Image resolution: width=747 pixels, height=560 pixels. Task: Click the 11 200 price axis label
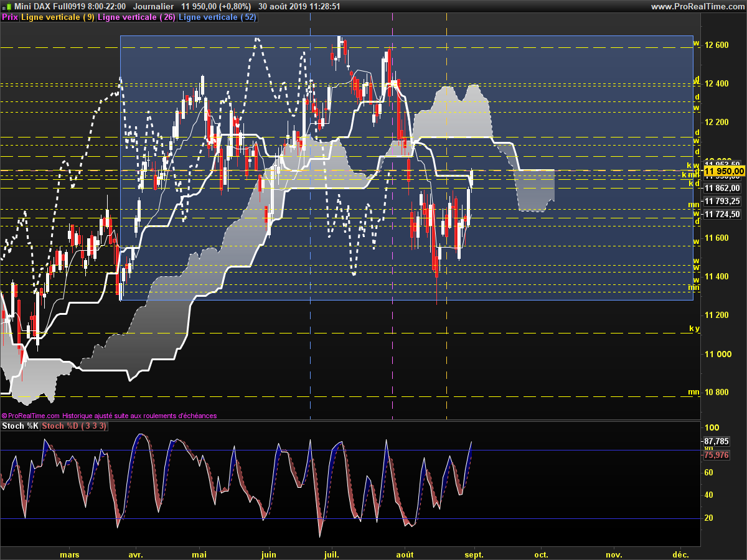(x=716, y=315)
